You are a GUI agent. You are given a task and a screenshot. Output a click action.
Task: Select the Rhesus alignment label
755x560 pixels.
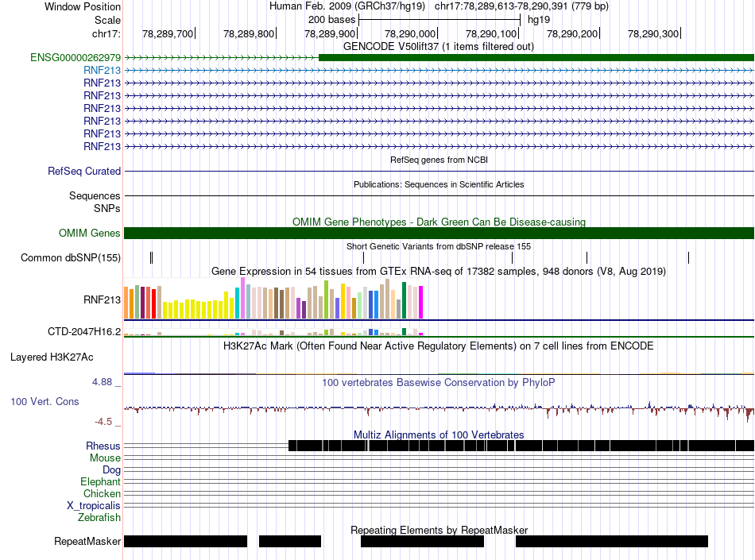(x=103, y=446)
